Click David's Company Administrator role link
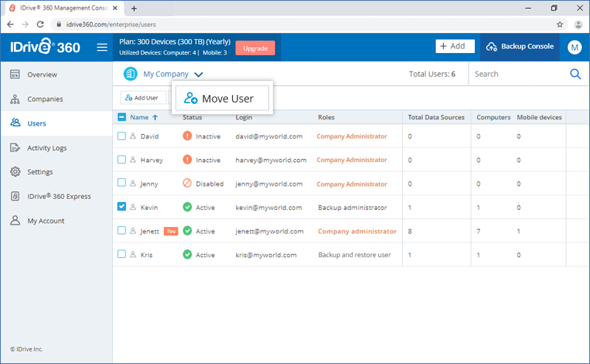 [x=352, y=136]
